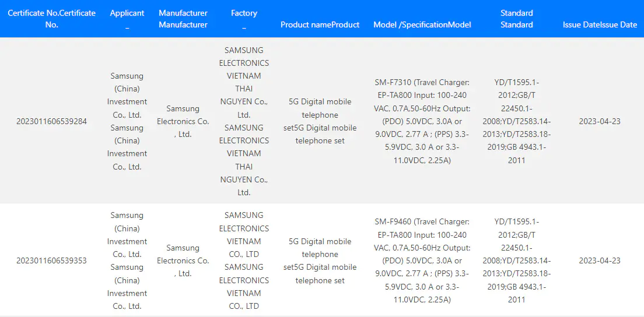Select certificate number 2023011606539353
This screenshot has width=644, height=317.
[x=52, y=260]
